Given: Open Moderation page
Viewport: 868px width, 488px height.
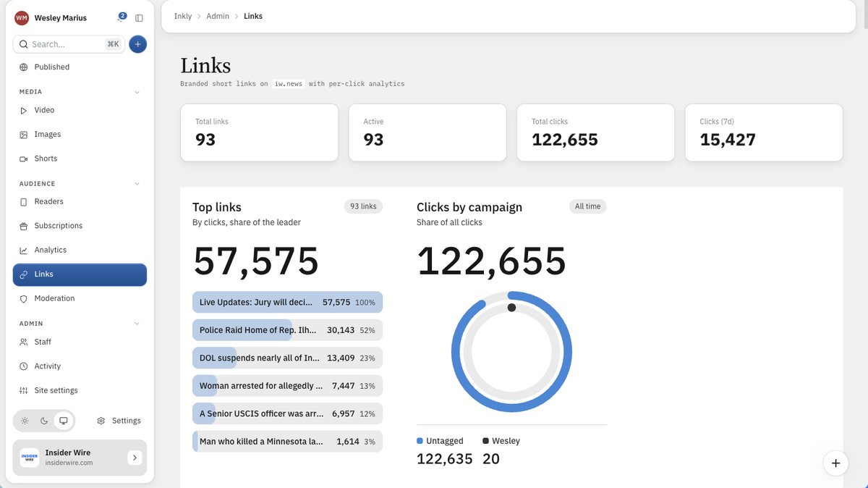Looking at the screenshot, I should (80, 298).
